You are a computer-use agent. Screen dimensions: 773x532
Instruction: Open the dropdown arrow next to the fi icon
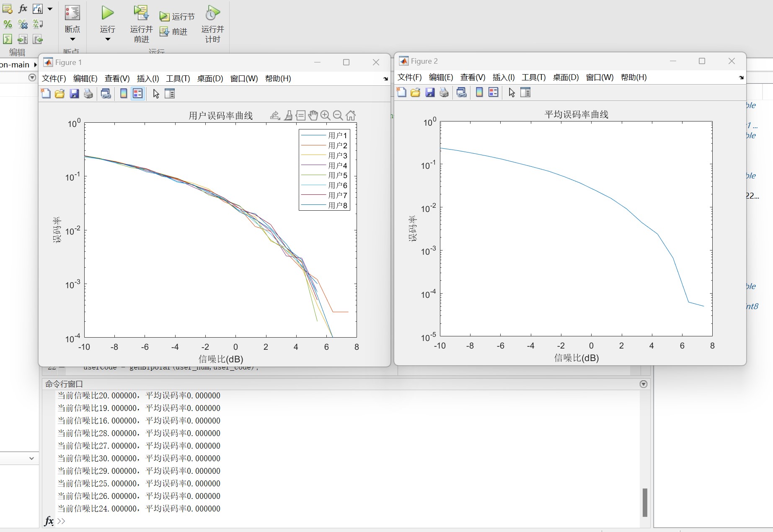50,9
